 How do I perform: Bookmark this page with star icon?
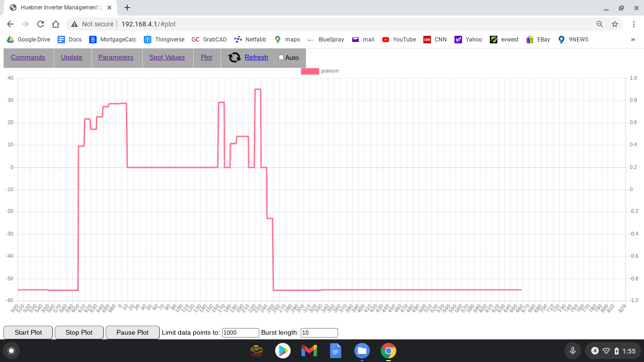[x=615, y=24]
